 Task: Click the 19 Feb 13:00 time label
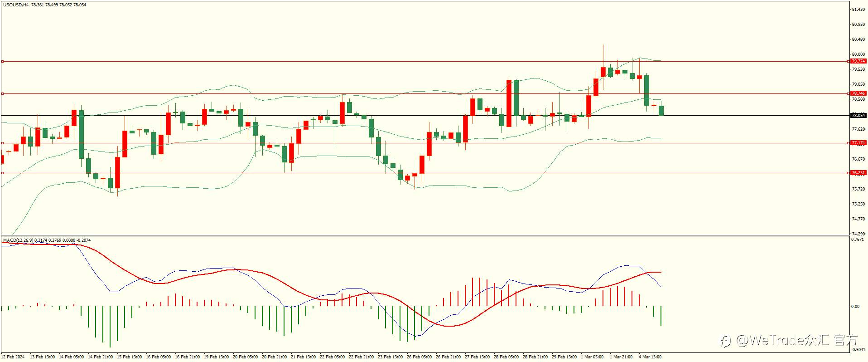click(x=216, y=357)
